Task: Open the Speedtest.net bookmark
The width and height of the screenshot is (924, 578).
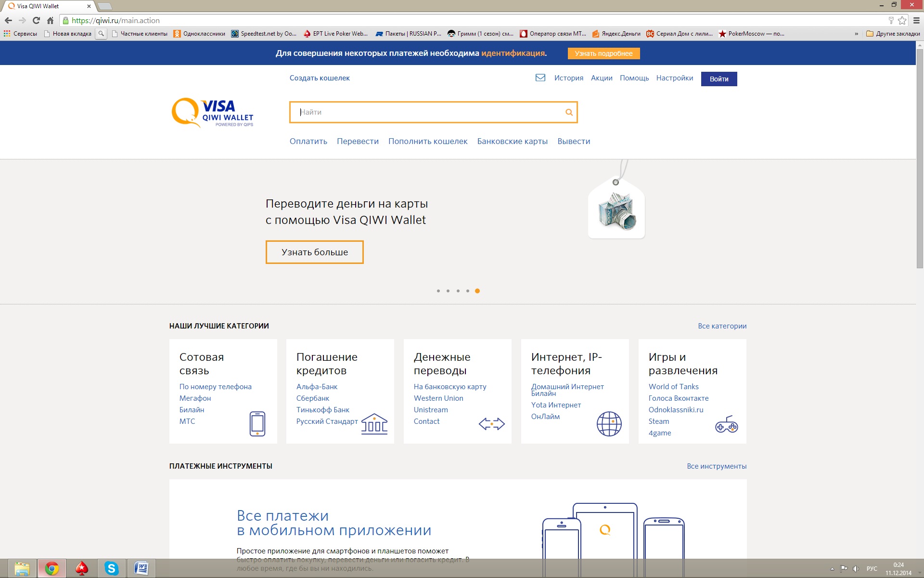Action: pyautogui.click(x=264, y=34)
